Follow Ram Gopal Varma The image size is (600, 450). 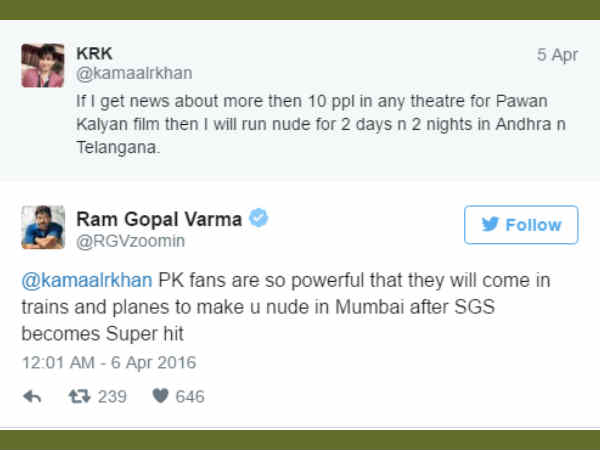click(x=520, y=225)
